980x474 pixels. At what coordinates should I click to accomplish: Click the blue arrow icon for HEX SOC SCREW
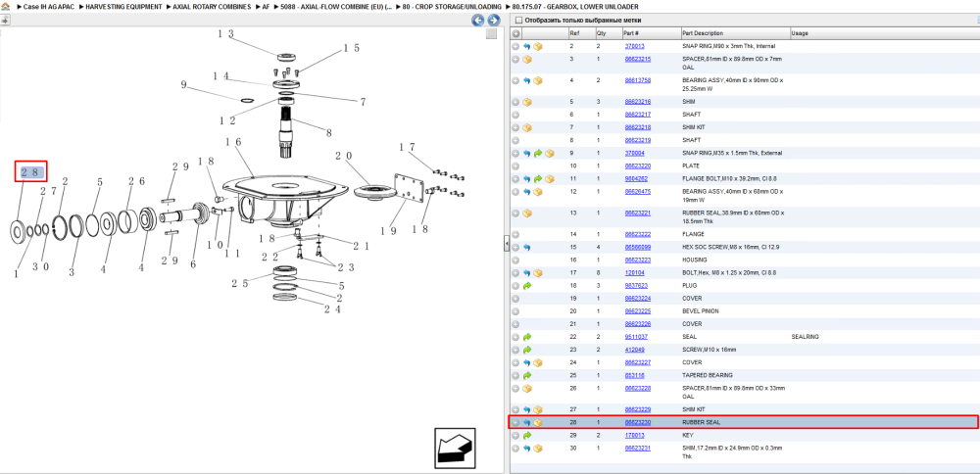coord(527,248)
